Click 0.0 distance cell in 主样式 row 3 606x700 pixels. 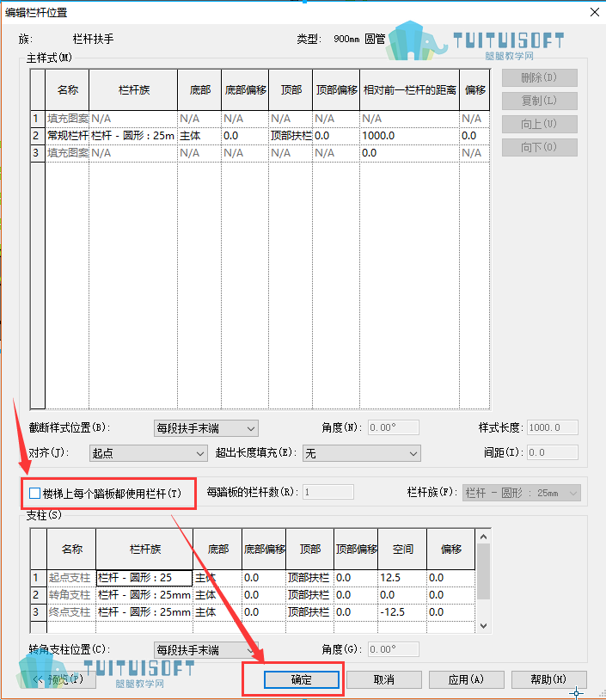(x=410, y=153)
